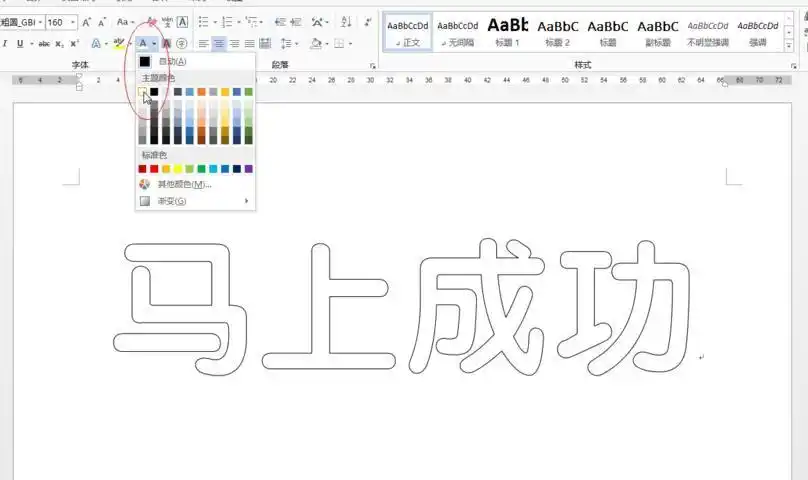808x480 pixels.
Task: Toggle character shading
Action: (x=166, y=44)
